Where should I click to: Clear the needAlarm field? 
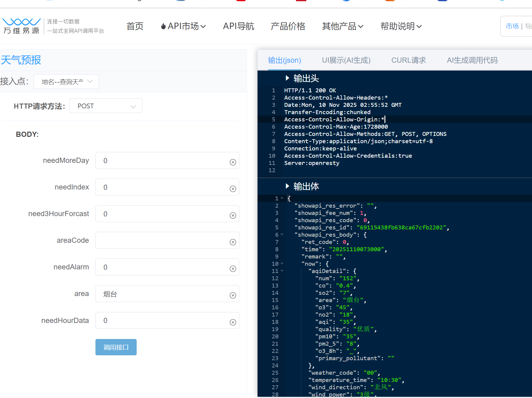(233, 269)
